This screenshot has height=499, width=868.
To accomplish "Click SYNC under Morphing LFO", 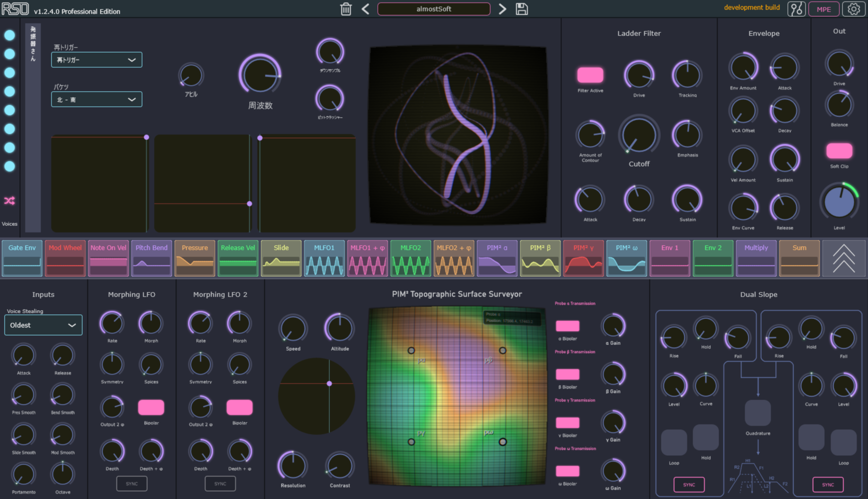I will pyautogui.click(x=131, y=483).
